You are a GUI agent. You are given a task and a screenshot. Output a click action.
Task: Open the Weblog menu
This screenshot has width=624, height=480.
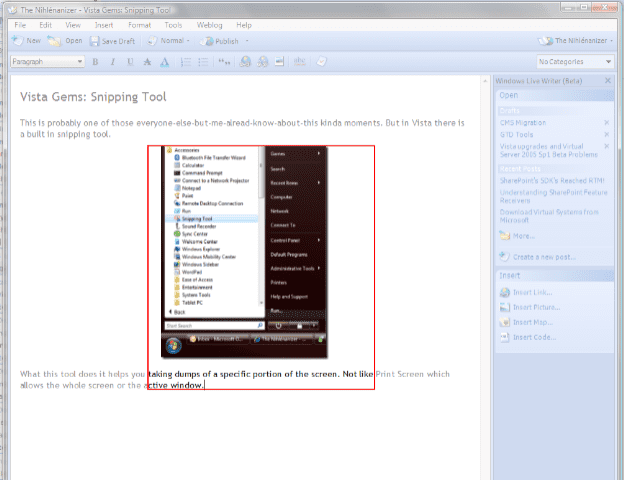[x=209, y=25]
